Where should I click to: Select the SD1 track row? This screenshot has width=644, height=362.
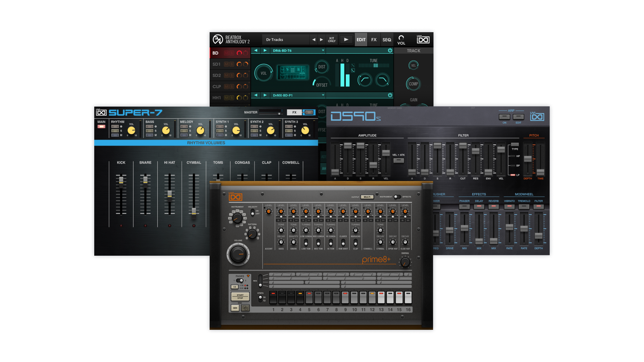[230, 64]
